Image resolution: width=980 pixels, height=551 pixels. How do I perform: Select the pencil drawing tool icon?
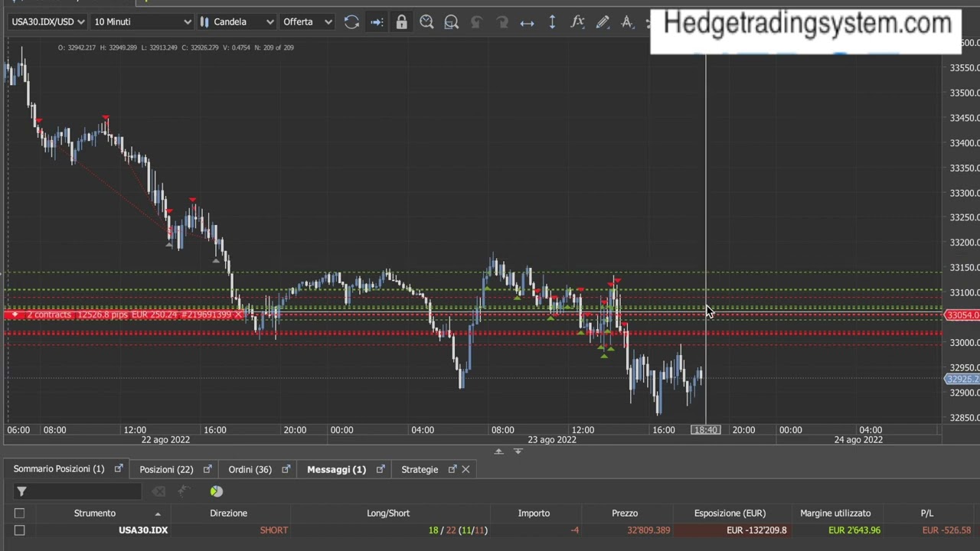click(603, 22)
